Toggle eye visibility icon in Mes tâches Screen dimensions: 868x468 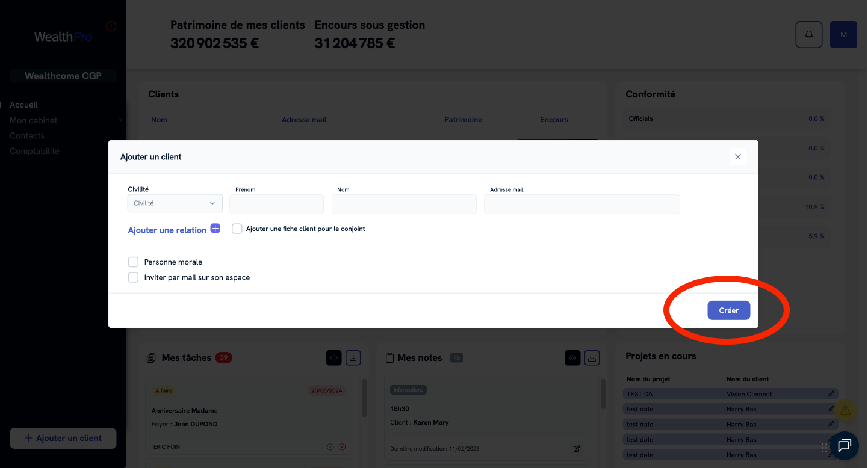pos(334,358)
